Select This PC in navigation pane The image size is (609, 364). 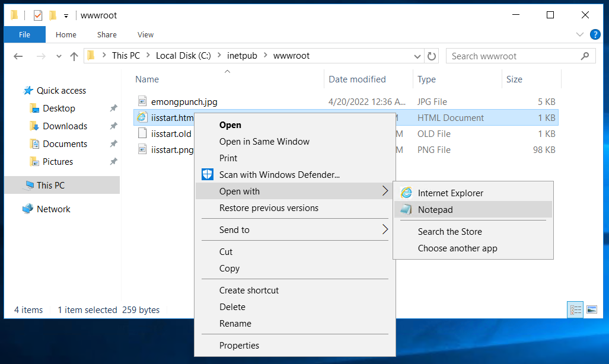click(x=62, y=186)
